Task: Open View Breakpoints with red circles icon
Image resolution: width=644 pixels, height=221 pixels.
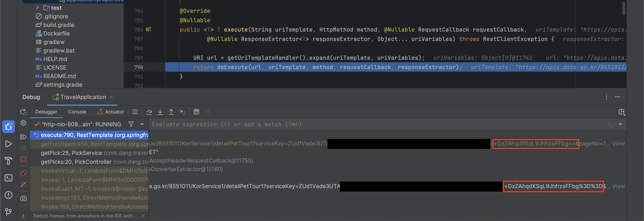Action: coord(23,173)
